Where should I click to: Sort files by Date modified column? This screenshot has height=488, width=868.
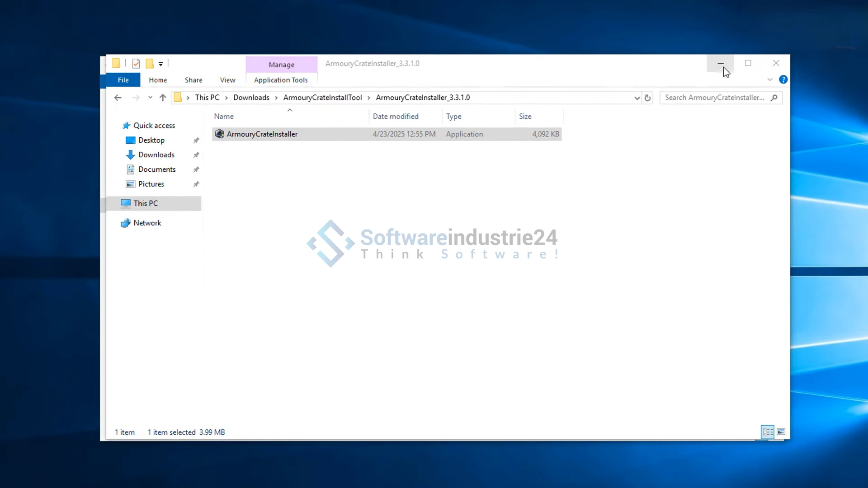396,117
